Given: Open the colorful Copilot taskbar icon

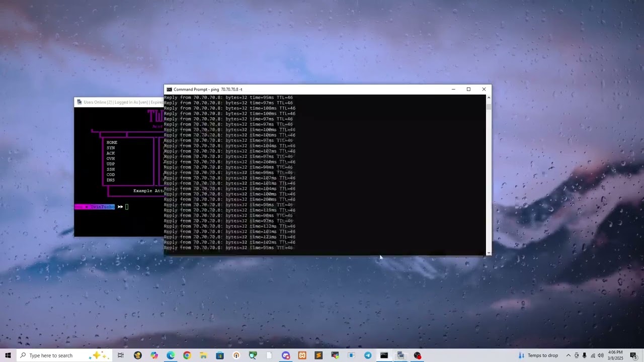Looking at the screenshot, I should click(154, 355).
